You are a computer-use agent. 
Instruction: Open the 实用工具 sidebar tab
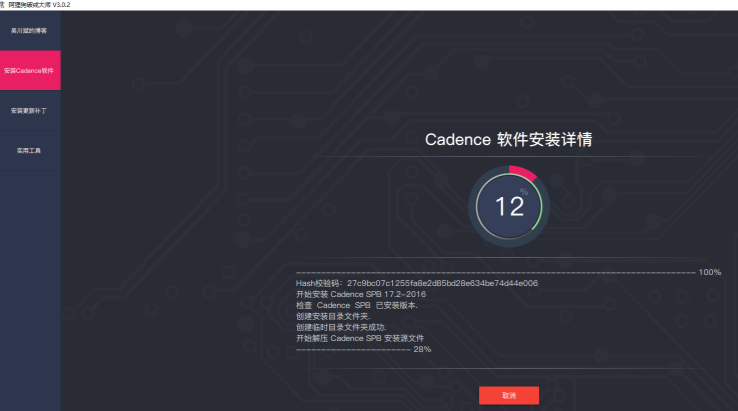coord(29,151)
